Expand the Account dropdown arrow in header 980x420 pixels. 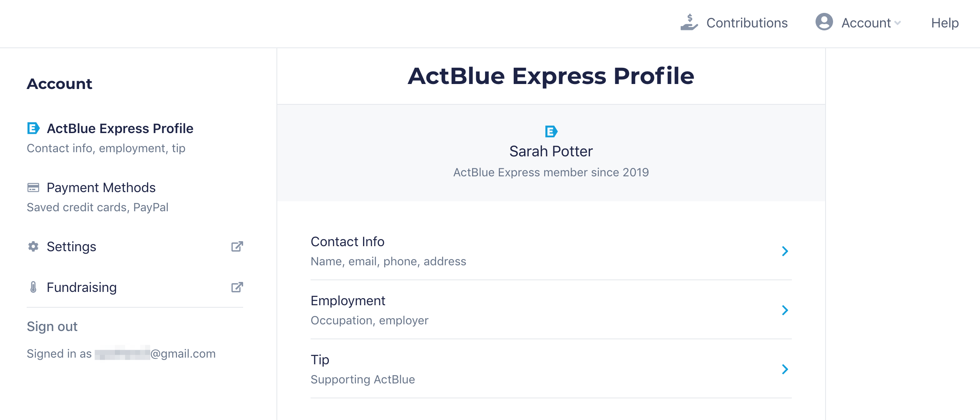(x=898, y=23)
